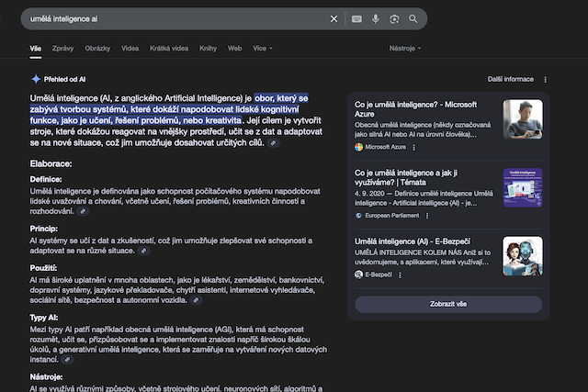Click the E-Bezpečí favicon
The height and width of the screenshot is (392, 588).
[359, 274]
